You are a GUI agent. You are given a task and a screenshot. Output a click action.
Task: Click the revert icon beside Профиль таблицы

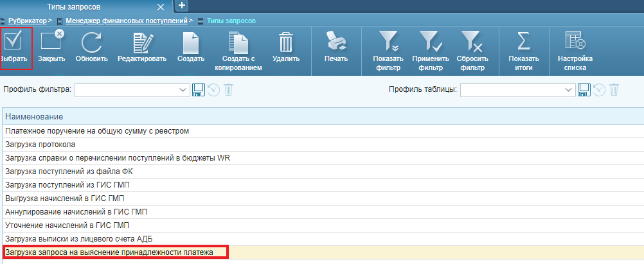coord(599,90)
